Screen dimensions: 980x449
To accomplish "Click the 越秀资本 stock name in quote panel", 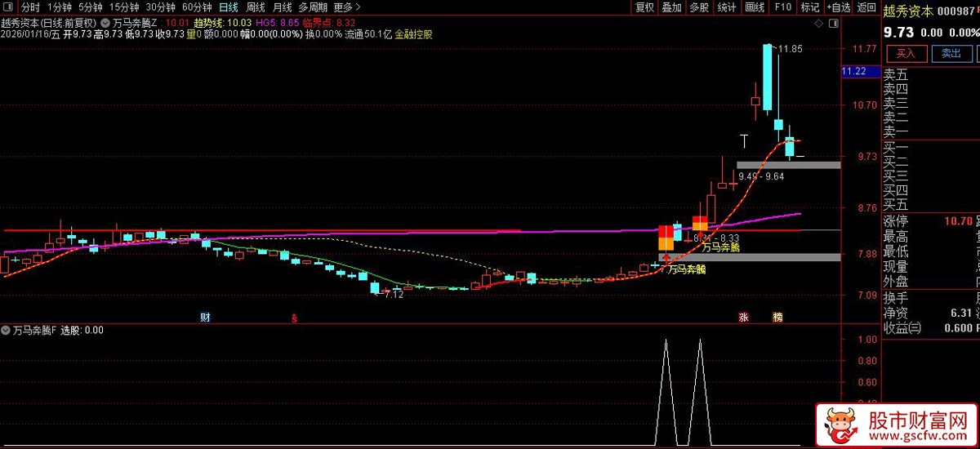I will pos(906,11).
